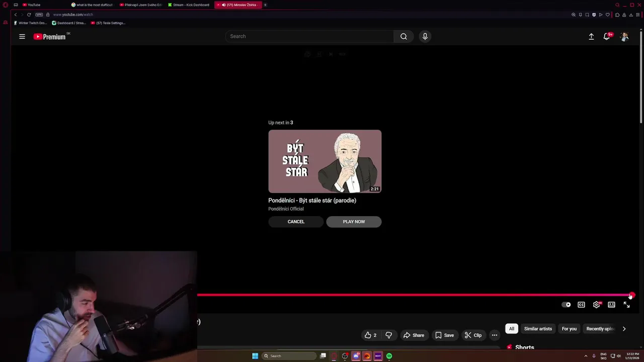Click the YouTube search magnifier button
Image resolution: width=644 pixels, height=362 pixels.
(404, 36)
